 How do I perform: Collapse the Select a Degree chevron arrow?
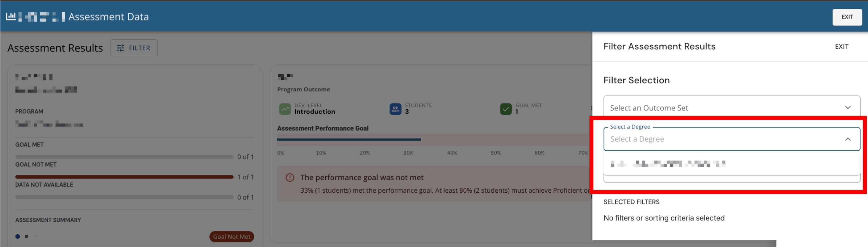[848, 139]
